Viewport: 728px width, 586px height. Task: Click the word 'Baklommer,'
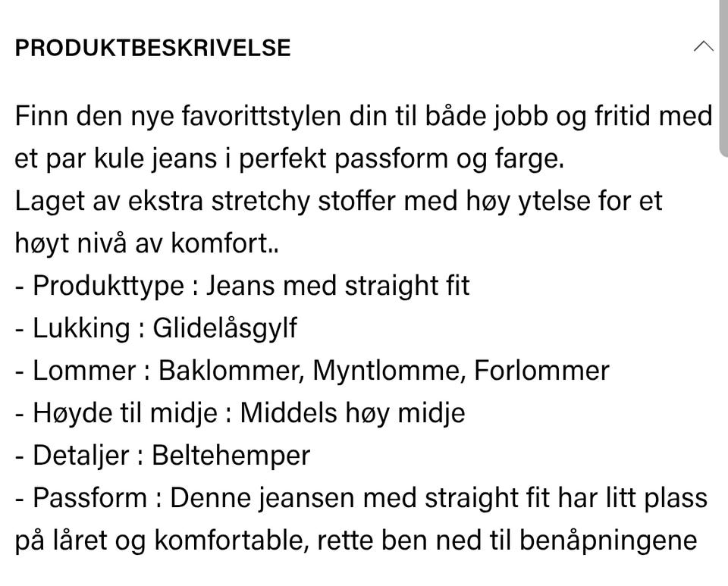231,371
